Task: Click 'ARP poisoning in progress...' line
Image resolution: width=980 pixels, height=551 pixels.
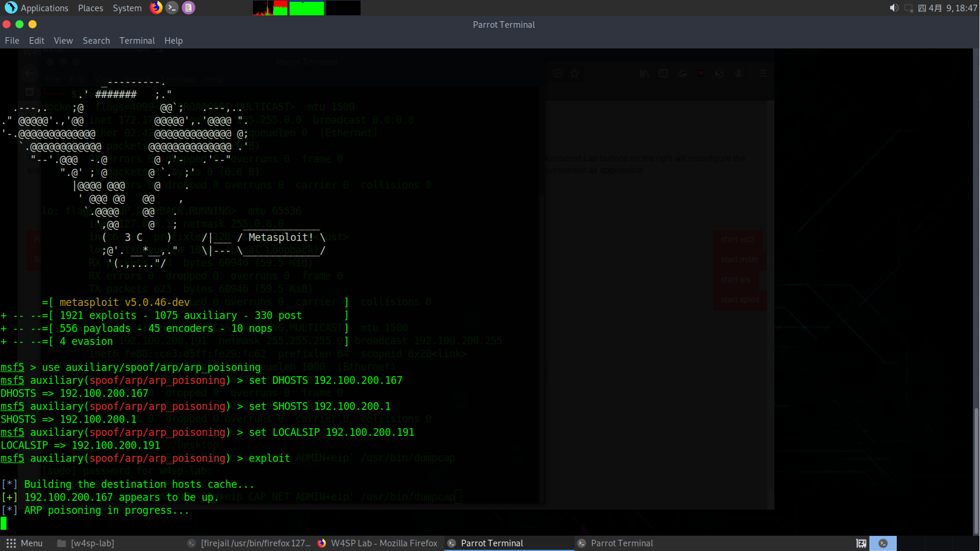Action: coord(95,510)
